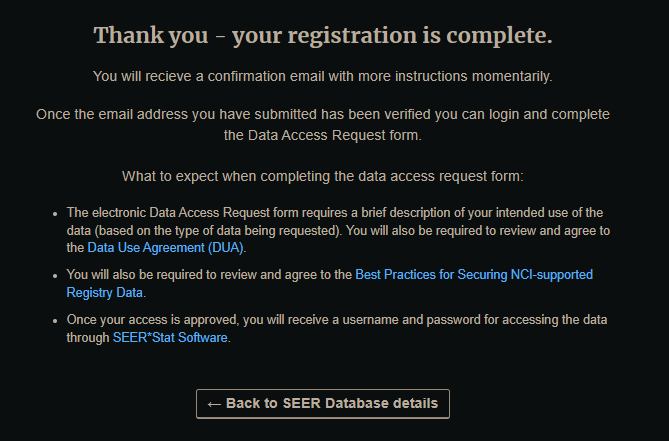Click the registration complete heading

[x=323, y=35]
